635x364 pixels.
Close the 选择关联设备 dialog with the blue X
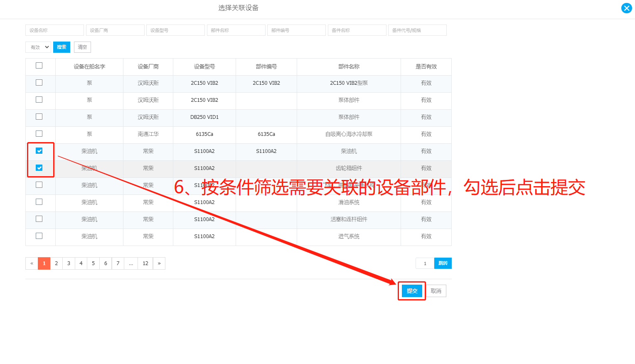pyautogui.click(x=626, y=8)
